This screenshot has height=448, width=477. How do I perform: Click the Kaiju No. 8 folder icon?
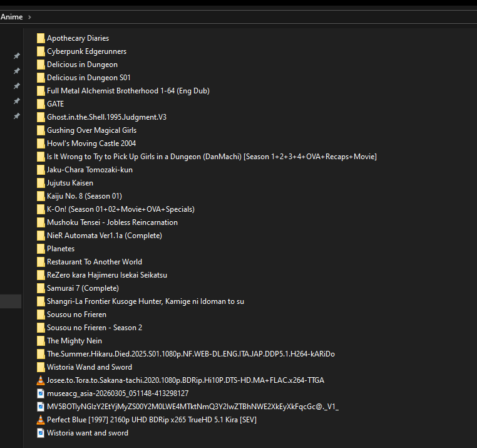coord(41,196)
